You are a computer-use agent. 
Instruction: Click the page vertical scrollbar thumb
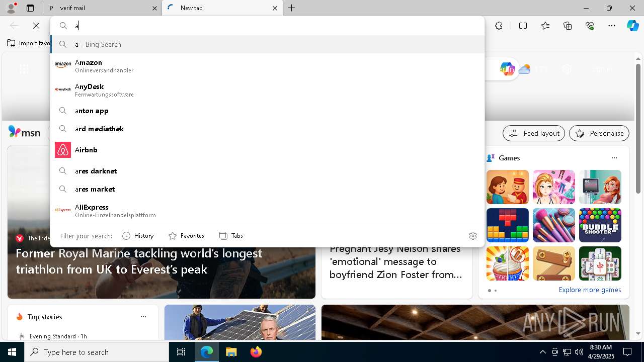pos(638,129)
